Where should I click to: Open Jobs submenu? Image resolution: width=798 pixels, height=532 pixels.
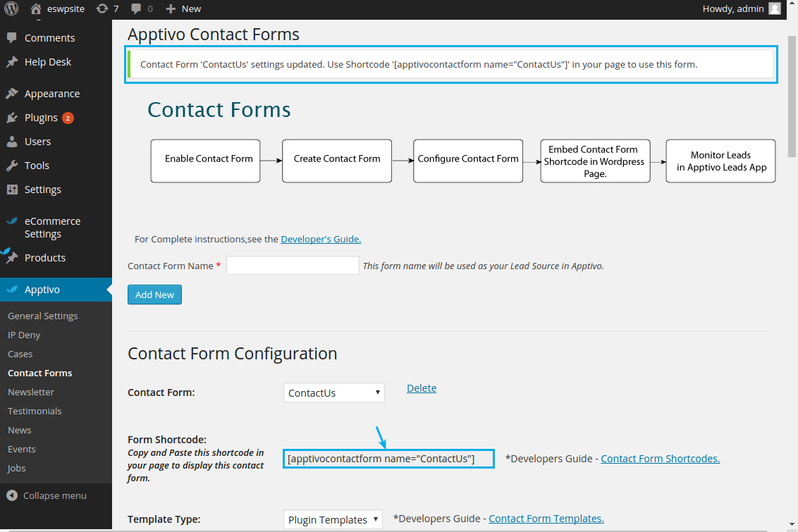[16, 469]
